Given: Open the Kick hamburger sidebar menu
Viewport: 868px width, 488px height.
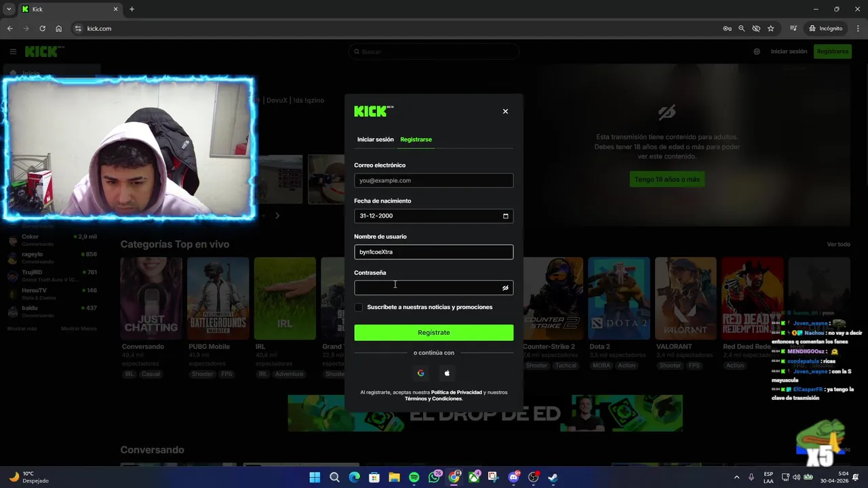Looking at the screenshot, I should (x=13, y=52).
